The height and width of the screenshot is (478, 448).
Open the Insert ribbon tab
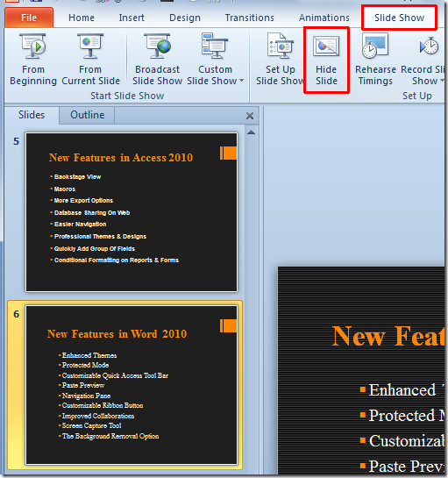point(132,18)
